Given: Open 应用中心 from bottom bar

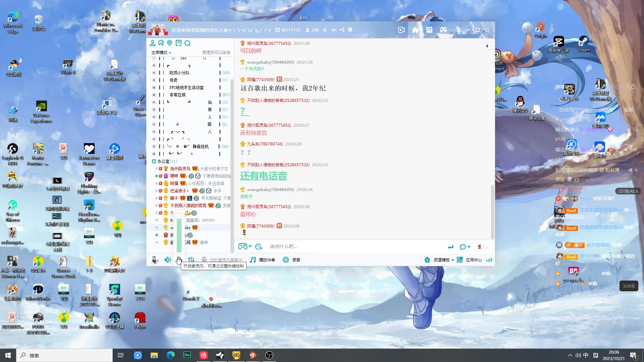Looking at the screenshot, I should pos(474,260).
